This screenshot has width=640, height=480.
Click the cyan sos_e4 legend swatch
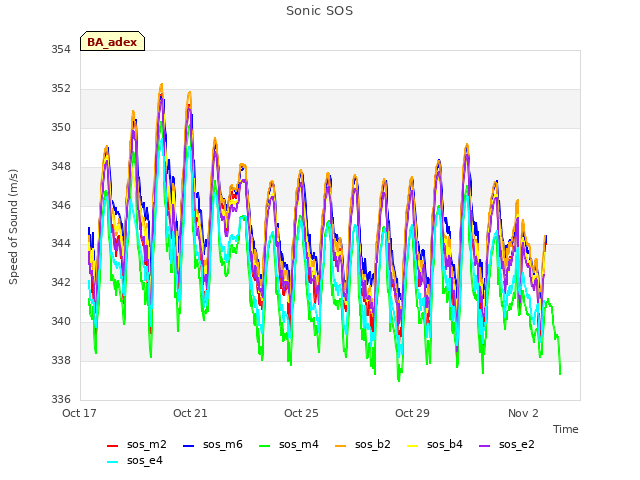coord(112,462)
